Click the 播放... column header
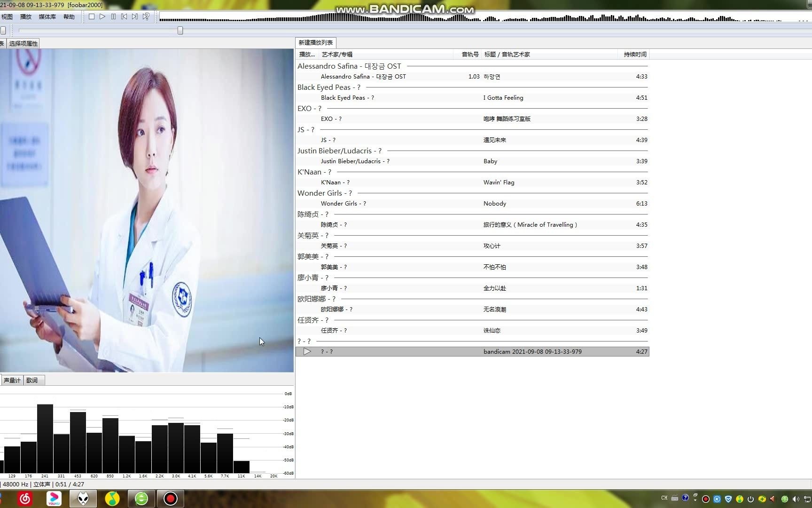 click(x=307, y=55)
